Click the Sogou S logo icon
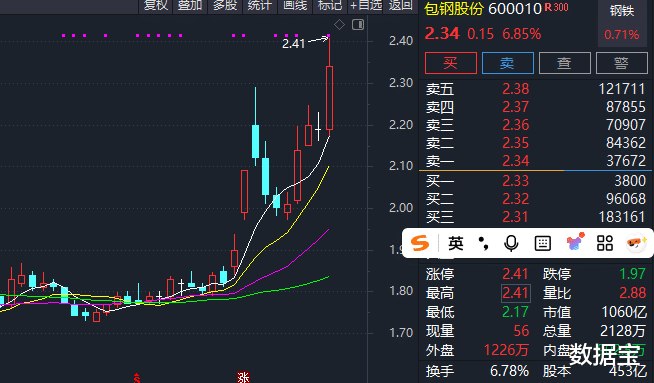The image size is (654, 383). [x=420, y=243]
